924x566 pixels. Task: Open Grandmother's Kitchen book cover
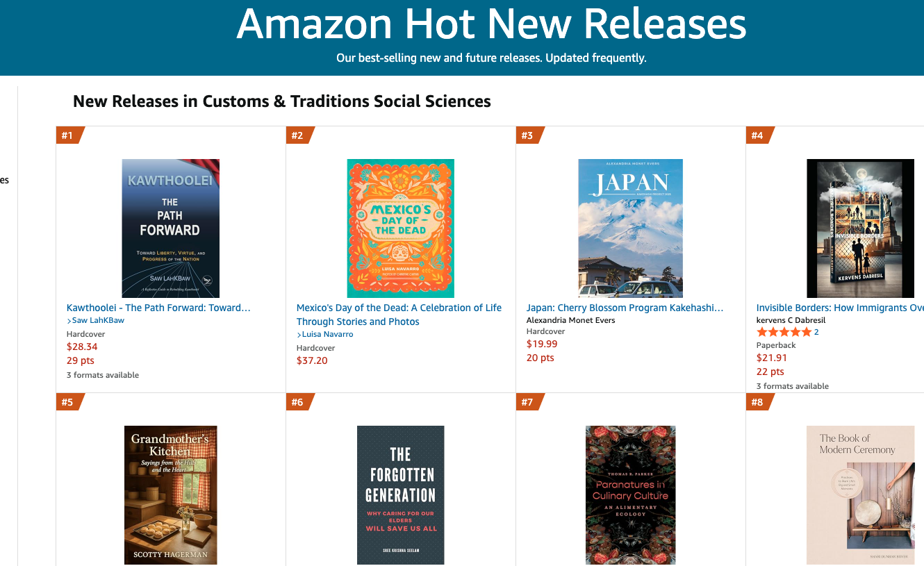tap(171, 495)
